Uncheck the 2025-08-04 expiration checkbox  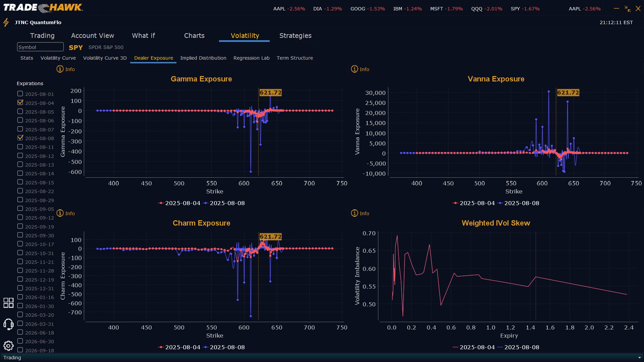click(20, 103)
